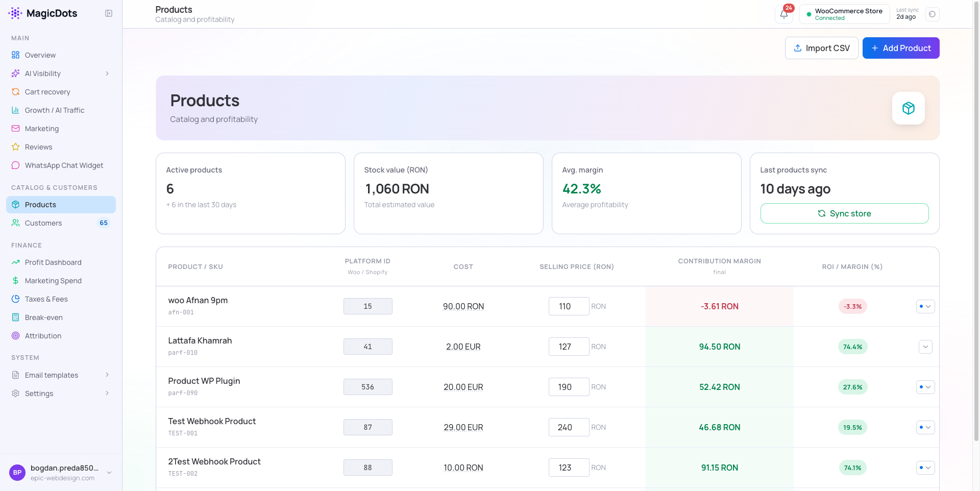980x491 pixels.
Task: Click the Customers 65 count badge
Action: 104,223
